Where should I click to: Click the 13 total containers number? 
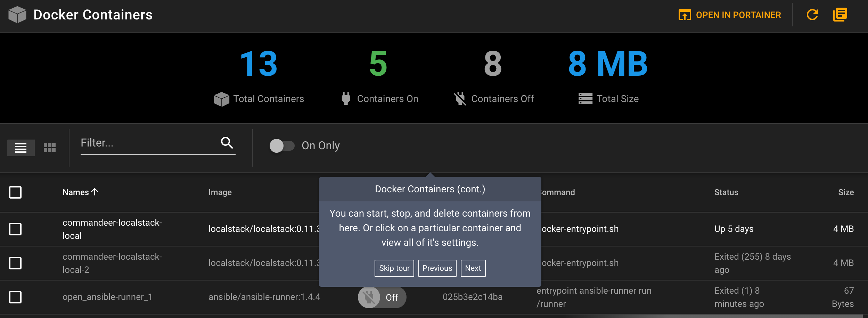point(259,64)
